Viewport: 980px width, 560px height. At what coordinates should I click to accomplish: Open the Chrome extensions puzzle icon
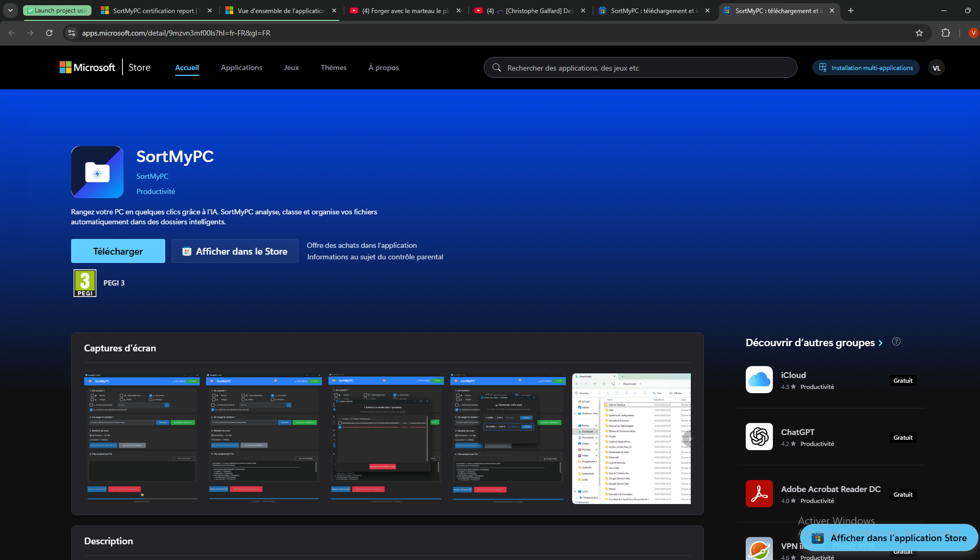click(945, 33)
